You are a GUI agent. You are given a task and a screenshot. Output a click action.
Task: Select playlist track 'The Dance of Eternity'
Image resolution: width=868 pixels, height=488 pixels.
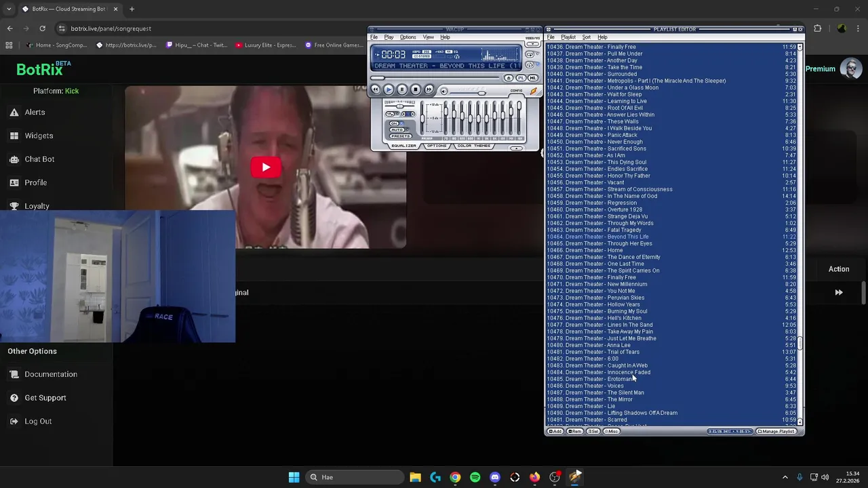click(x=671, y=257)
